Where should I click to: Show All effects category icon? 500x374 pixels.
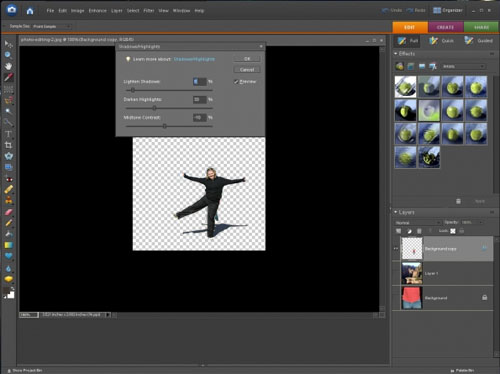[433, 66]
